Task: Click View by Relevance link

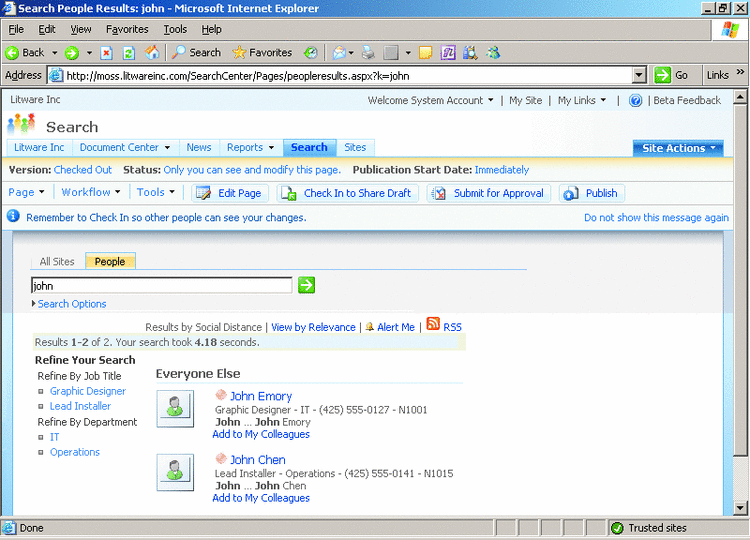Action: click(313, 327)
